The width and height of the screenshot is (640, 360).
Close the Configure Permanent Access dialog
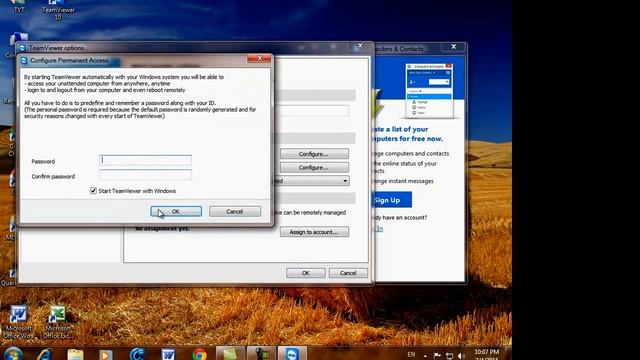(x=259, y=58)
